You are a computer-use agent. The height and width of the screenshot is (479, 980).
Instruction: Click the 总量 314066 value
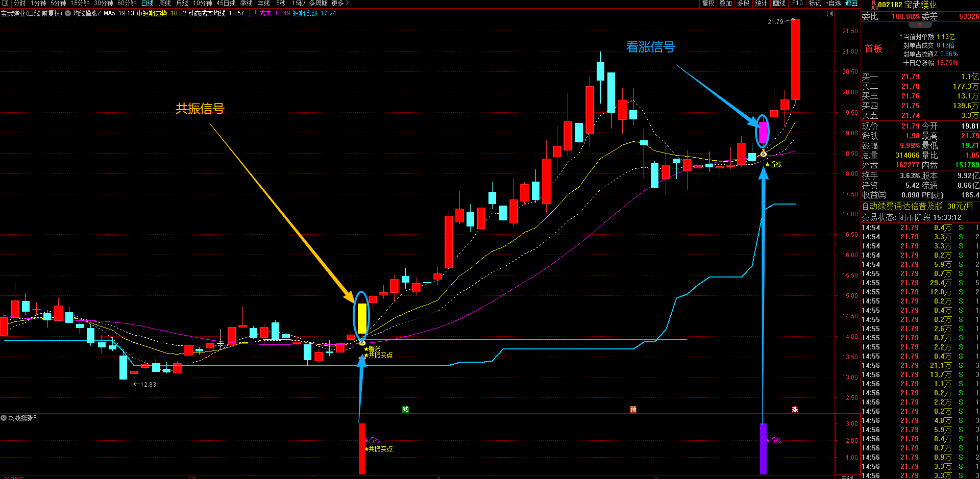[x=907, y=155]
